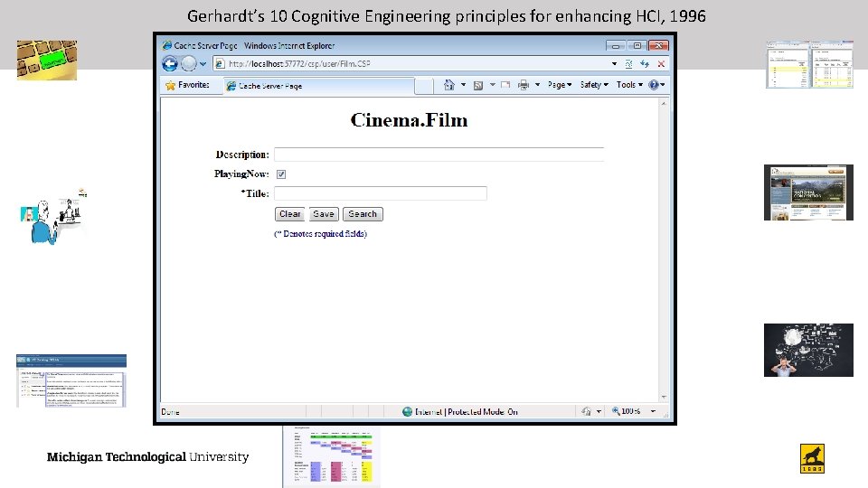Open dropdown next to the status bar security icon

click(x=599, y=412)
